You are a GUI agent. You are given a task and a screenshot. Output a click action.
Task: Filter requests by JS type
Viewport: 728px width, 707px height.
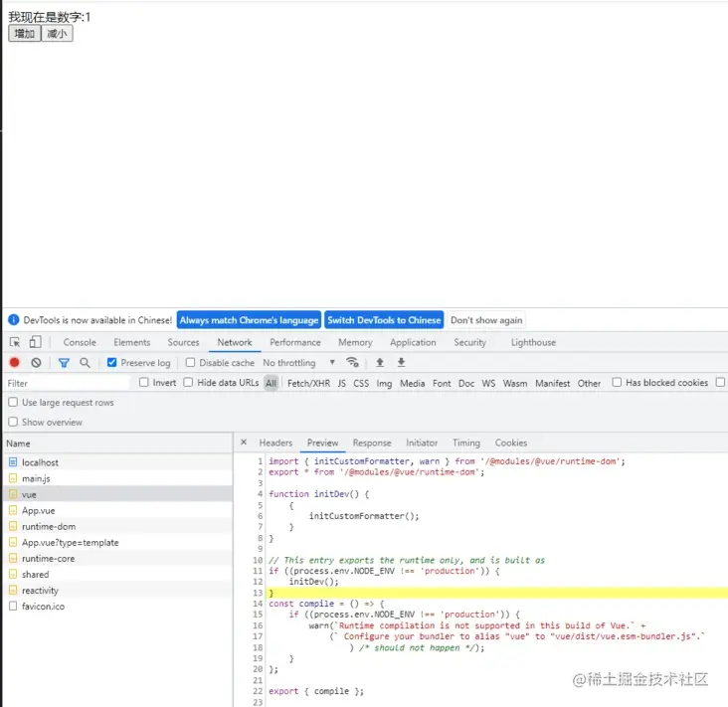point(342,384)
